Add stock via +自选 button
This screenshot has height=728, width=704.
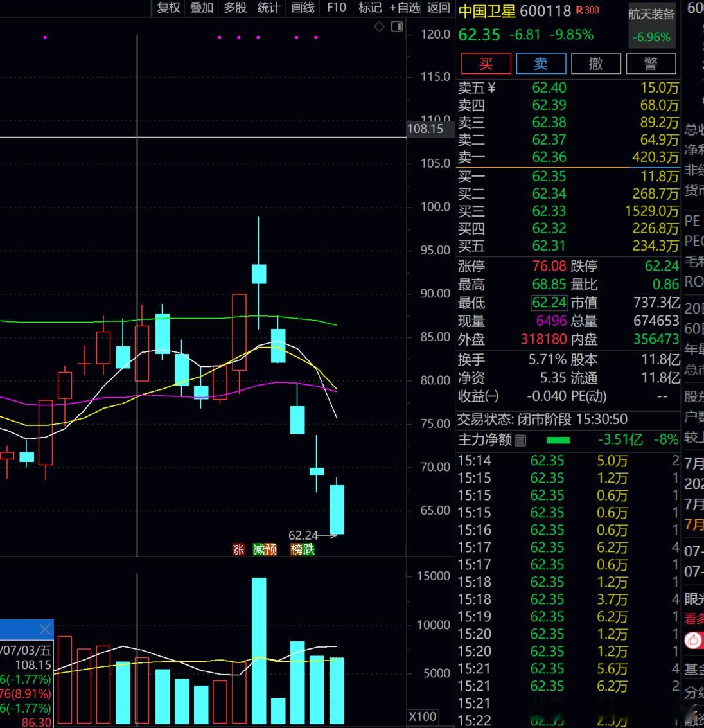[405, 8]
